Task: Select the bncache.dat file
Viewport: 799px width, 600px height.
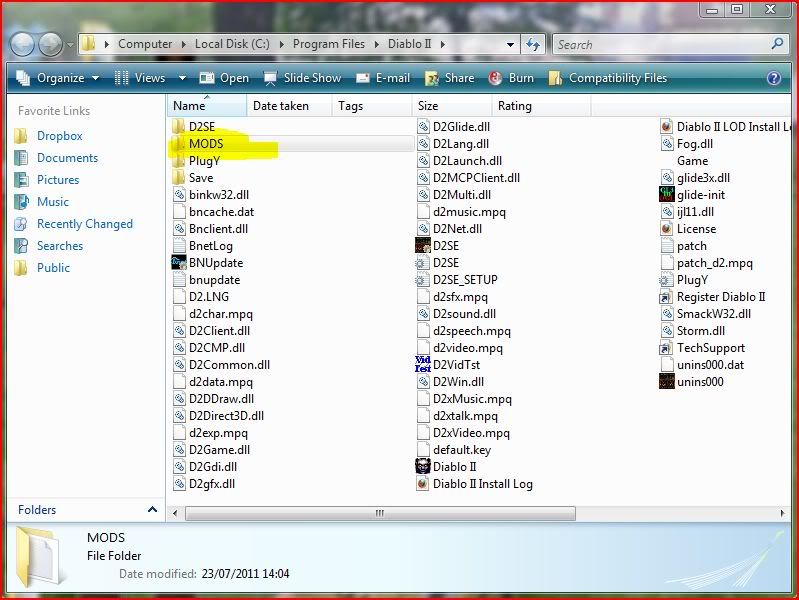Action: point(214,212)
